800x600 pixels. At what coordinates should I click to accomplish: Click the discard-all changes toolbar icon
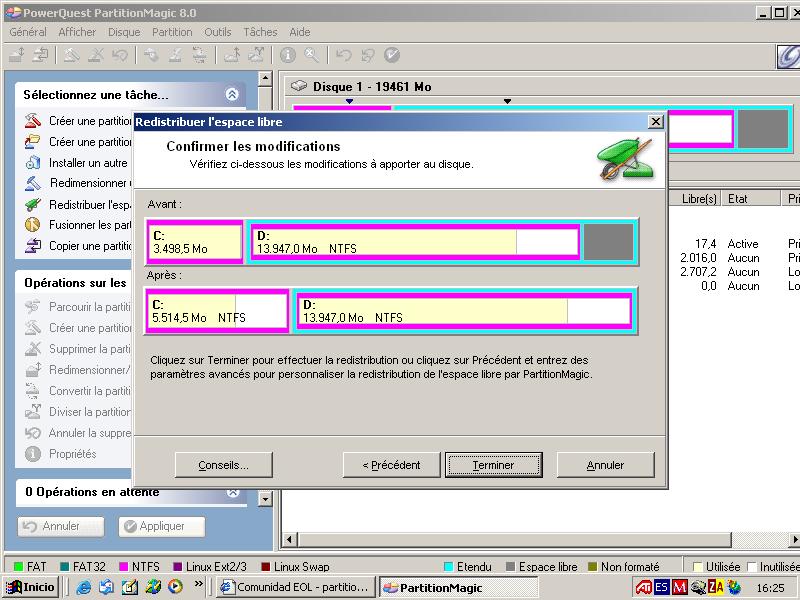coord(368,55)
